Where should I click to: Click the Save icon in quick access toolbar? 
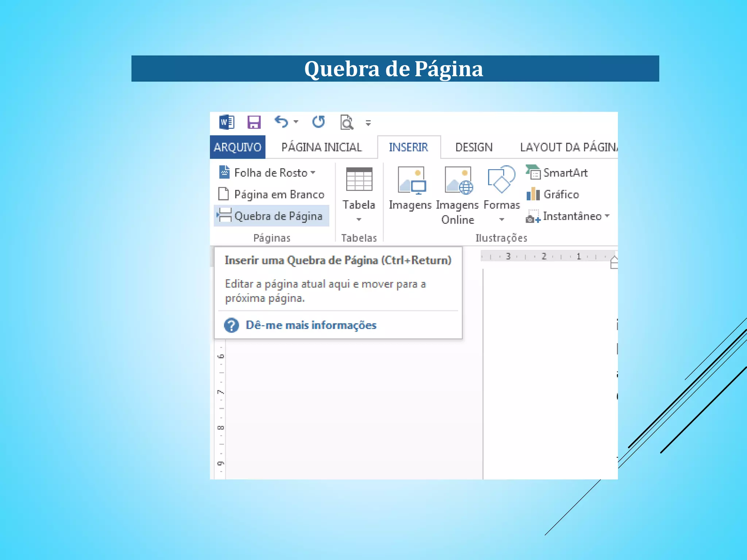click(x=254, y=122)
